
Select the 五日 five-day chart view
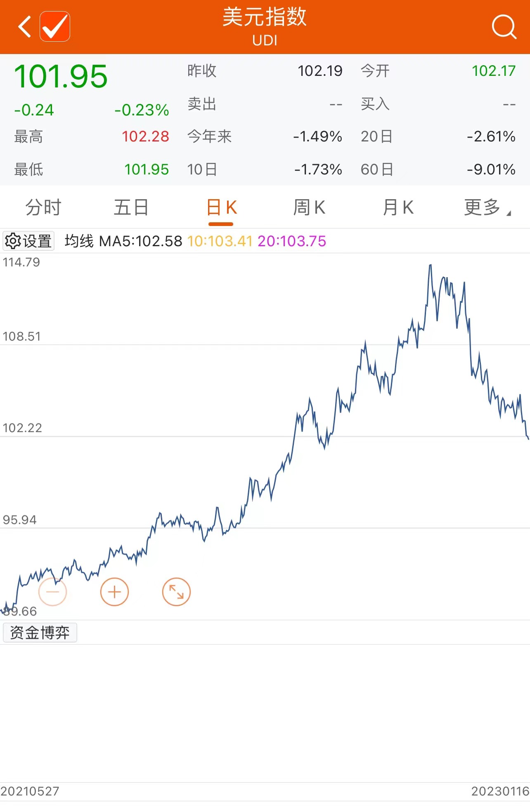coord(132,207)
